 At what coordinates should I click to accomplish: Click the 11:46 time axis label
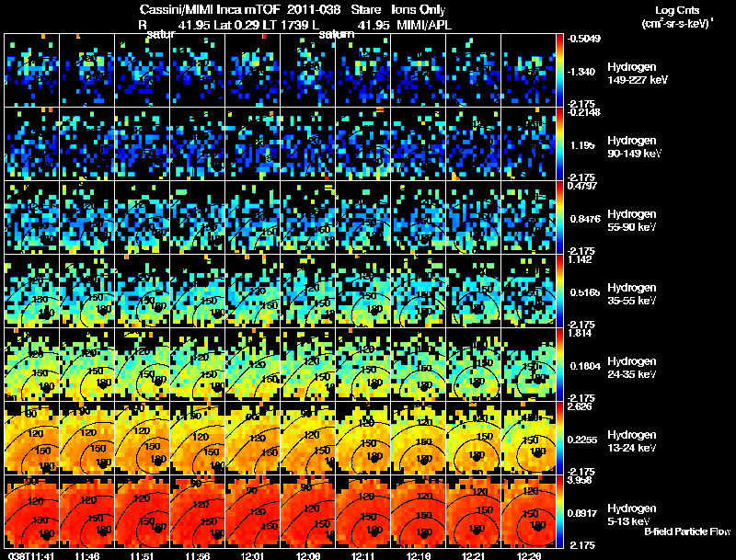coord(86,556)
